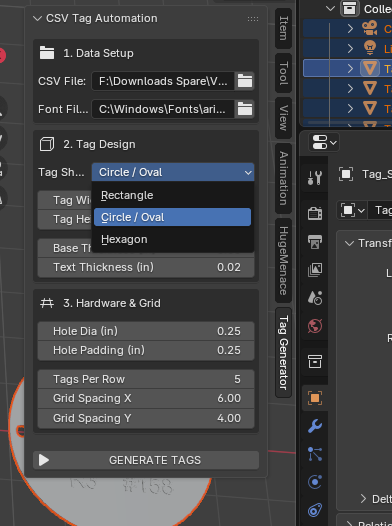Open the properties editor type dropdown
Image resolution: width=392 pixels, height=526 pixels.
tap(324, 142)
